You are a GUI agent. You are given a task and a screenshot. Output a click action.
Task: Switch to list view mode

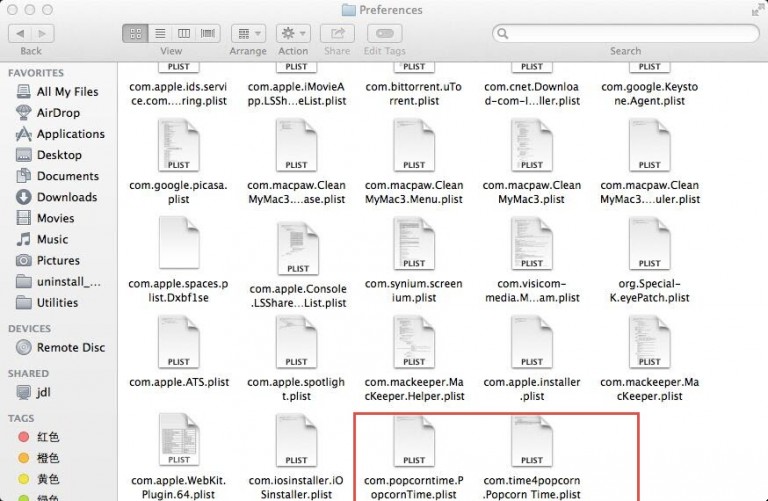click(160, 33)
